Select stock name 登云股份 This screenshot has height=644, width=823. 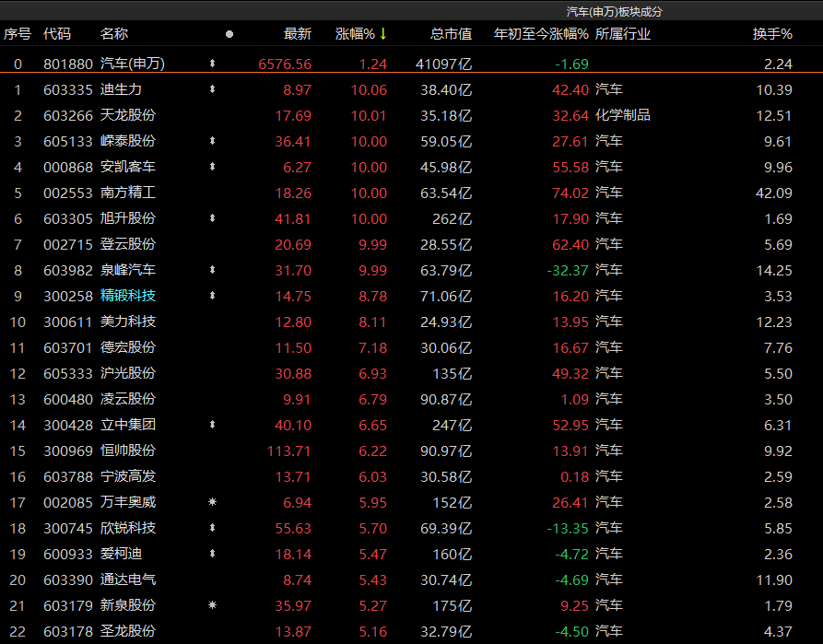click(x=128, y=244)
